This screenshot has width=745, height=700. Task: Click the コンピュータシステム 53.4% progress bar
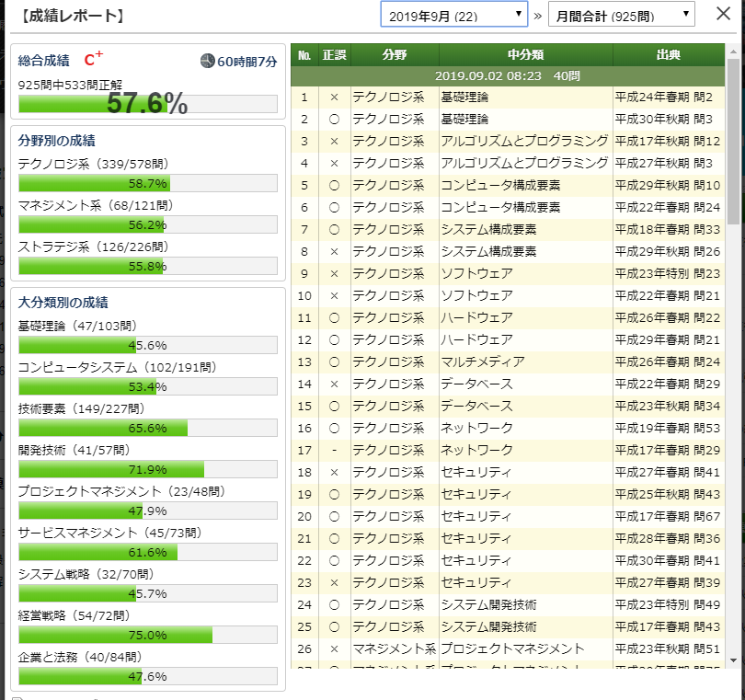[148, 386]
